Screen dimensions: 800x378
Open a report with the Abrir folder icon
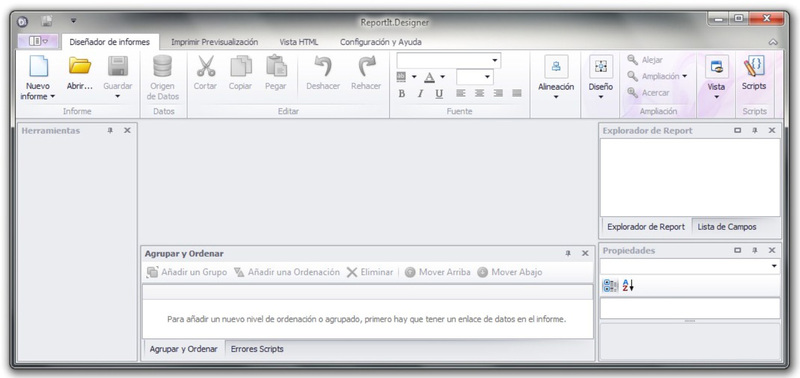point(80,66)
